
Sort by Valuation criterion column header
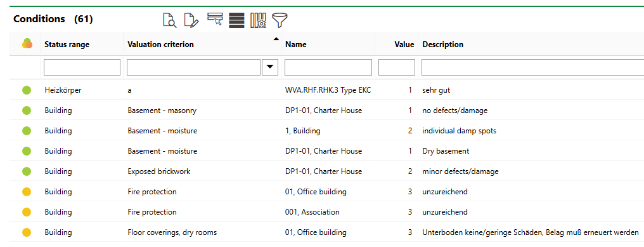click(x=160, y=44)
